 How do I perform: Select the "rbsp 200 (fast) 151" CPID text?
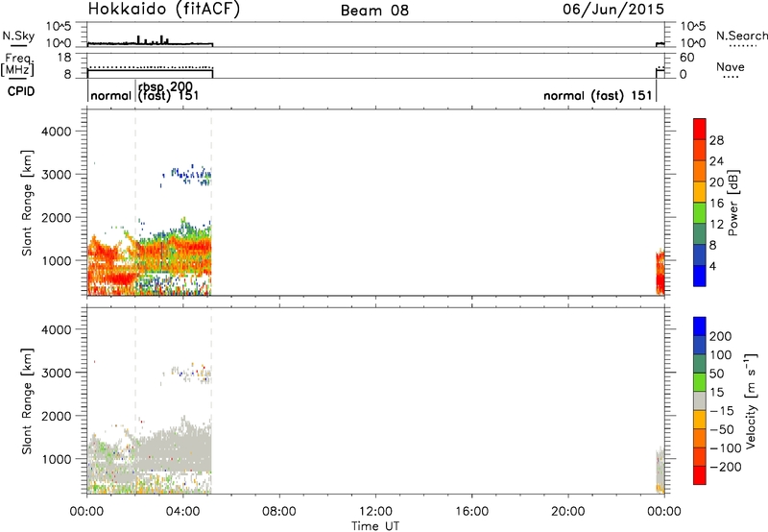pyautogui.click(x=167, y=91)
